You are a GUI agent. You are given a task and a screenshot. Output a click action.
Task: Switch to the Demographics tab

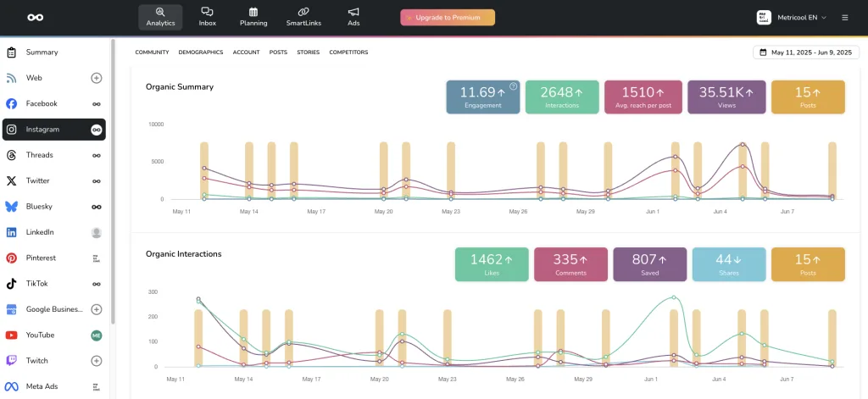coord(200,53)
